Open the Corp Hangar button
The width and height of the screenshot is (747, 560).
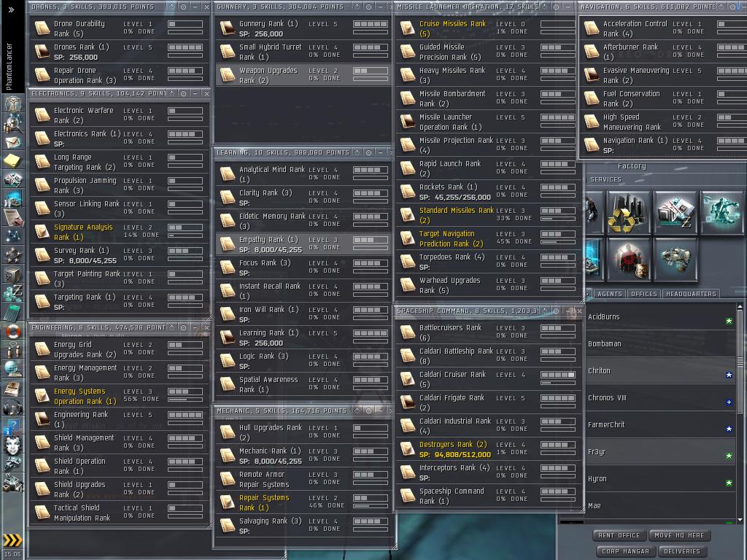click(x=625, y=551)
